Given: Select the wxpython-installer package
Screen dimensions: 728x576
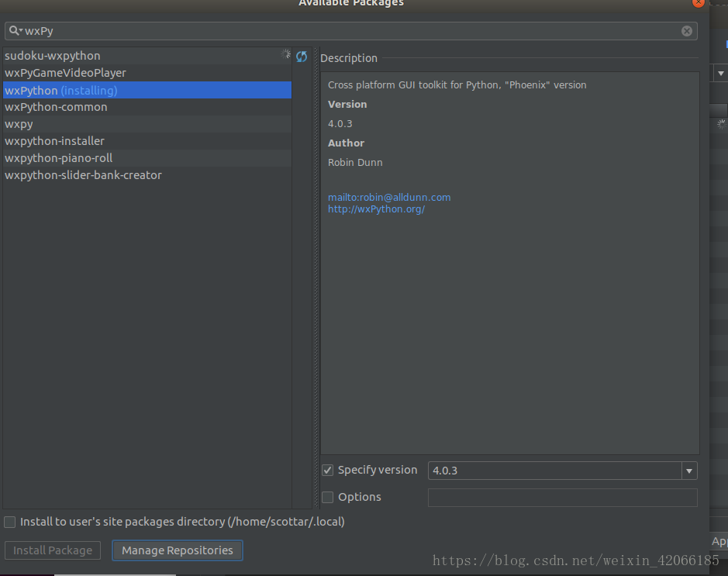Looking at the screenshot, I should coord(147,141).
